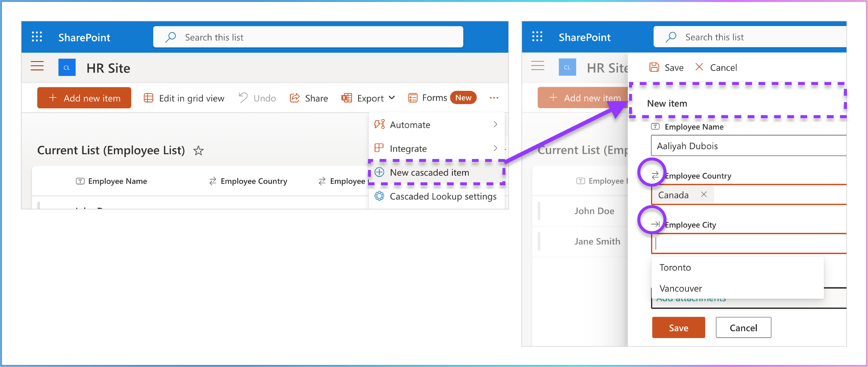Click the X Cancel icon in form header
The height and width of the screenshot is (367, 868).
pyautogui.click(x=699, y=67)
